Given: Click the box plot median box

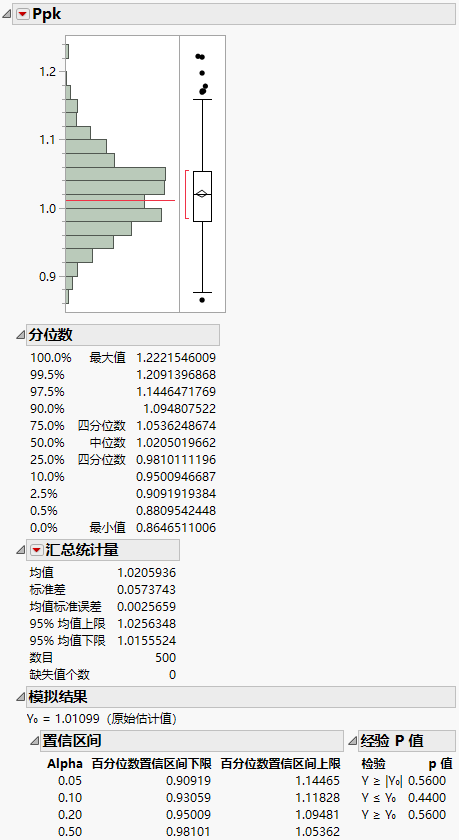Looking at the screenshot, I should pyautogui.click(x=202, y=197).
